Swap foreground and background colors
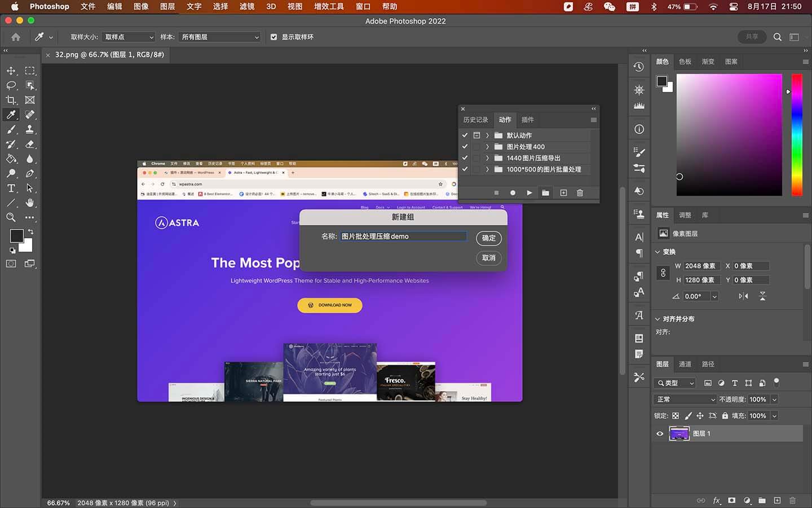This screenshot has width=812, height=508. click(30, 231)
